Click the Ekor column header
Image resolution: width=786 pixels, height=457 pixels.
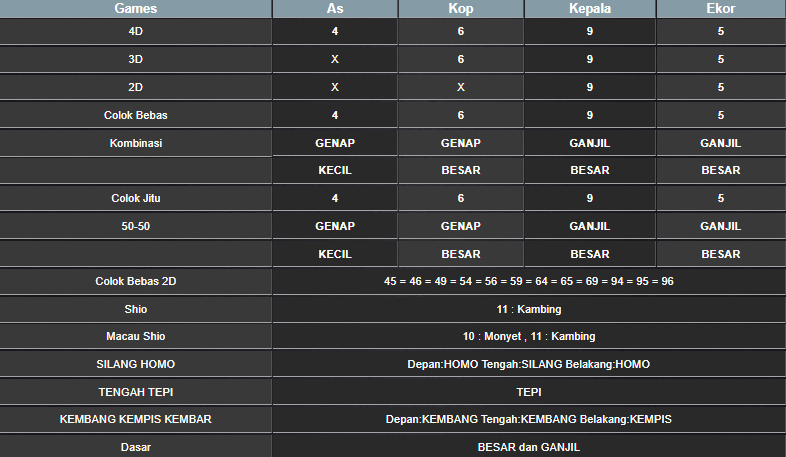tap(721, 9)
